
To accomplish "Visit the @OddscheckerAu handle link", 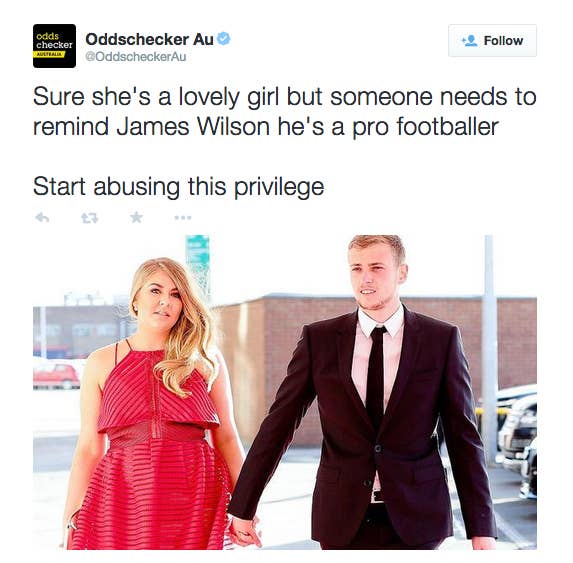I will pos(136,57).
